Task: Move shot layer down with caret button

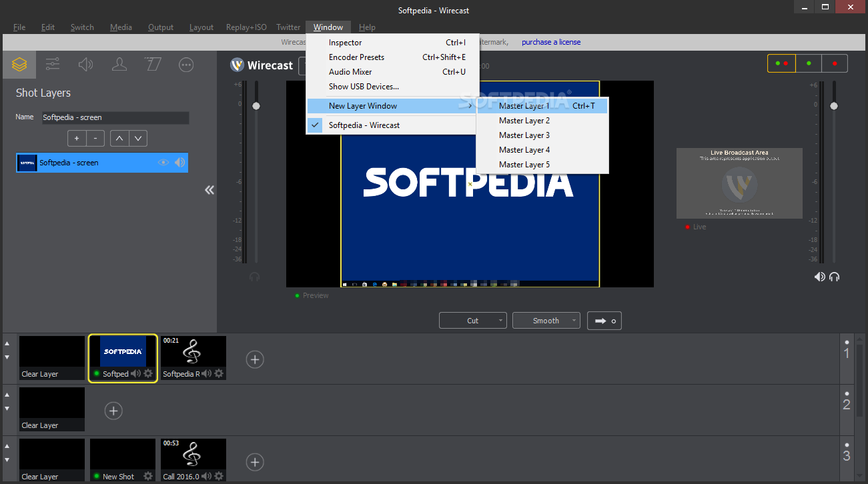Action: (138, 138)
